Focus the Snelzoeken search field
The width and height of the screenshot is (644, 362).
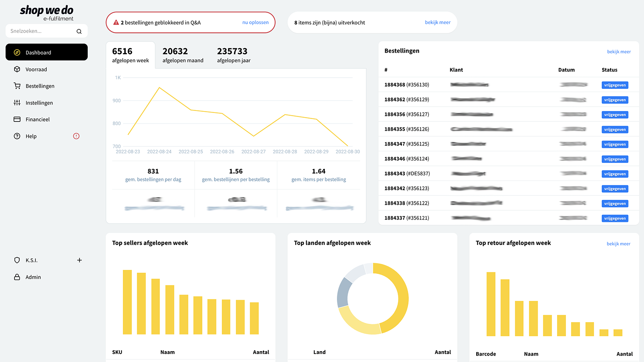(x=47, y=31)
